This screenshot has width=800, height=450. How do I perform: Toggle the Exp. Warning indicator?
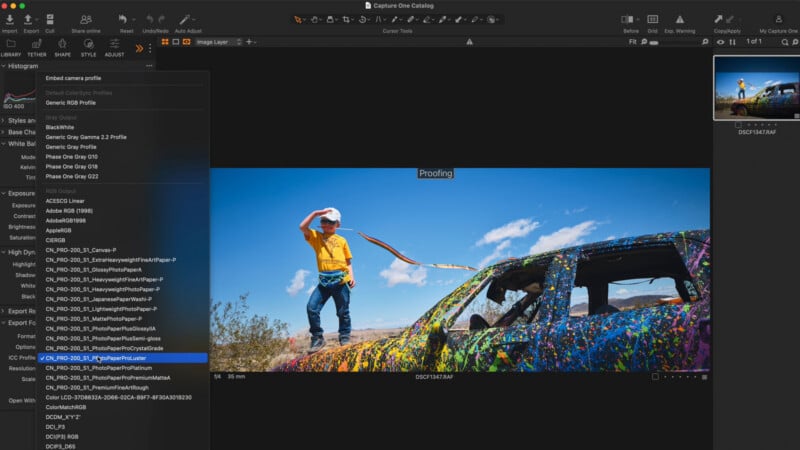[680, 19]
